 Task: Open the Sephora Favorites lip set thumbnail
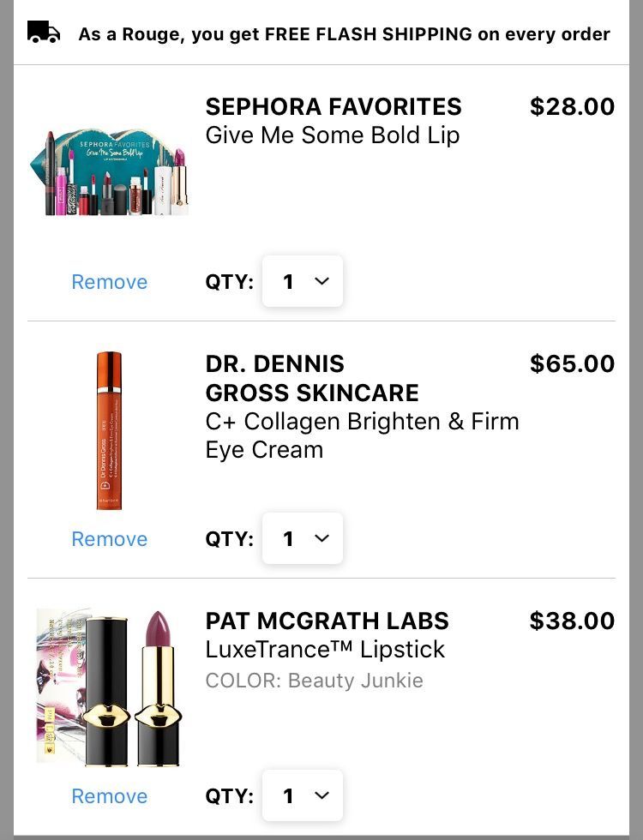coord(110,172)
